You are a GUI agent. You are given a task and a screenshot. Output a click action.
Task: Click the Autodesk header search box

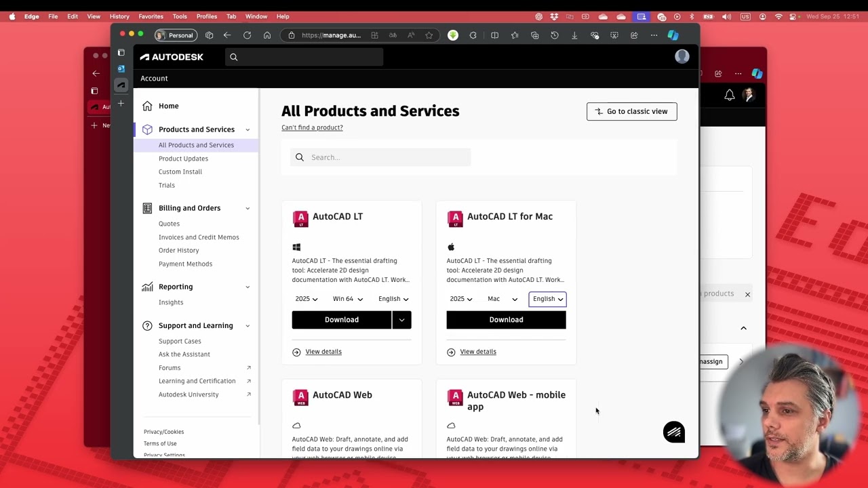point(304,57)
